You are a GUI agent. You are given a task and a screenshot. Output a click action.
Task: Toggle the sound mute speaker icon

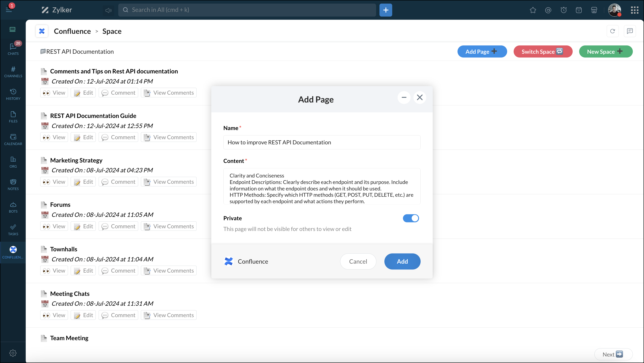[108, 10]
